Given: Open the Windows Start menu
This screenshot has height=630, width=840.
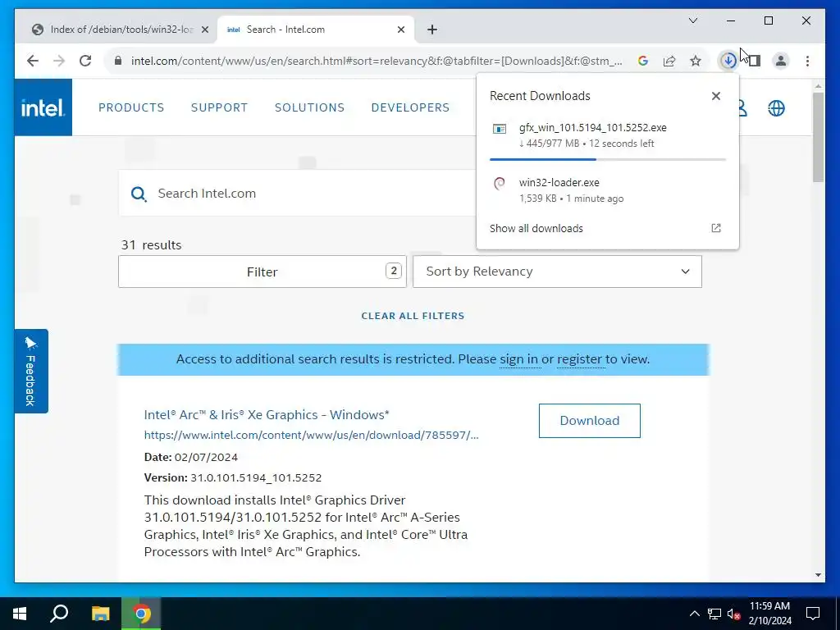Looking at the screenshot, I should point(20,614).
